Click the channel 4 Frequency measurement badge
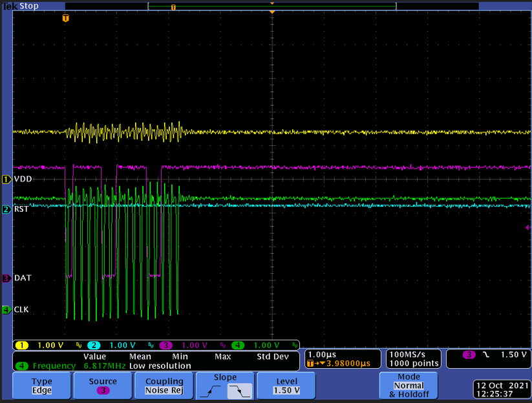This screenshot has width=532, height=403. (22, 366)
